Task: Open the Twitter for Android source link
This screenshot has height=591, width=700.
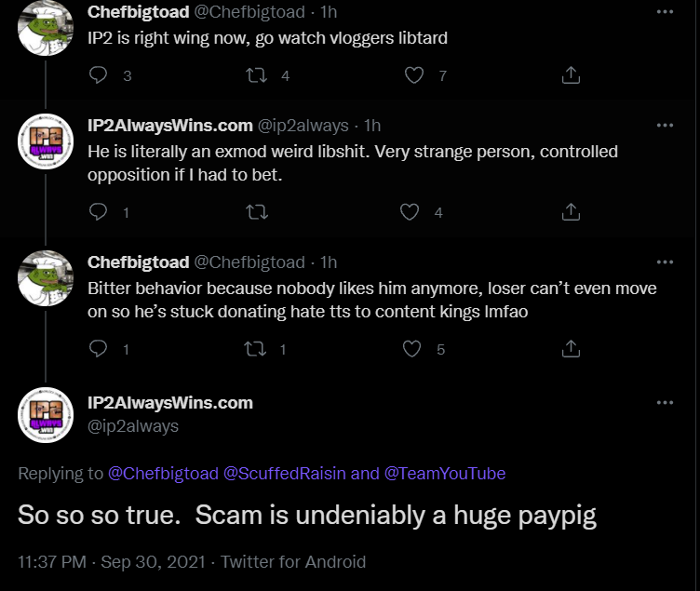Action: pos(293,561)
